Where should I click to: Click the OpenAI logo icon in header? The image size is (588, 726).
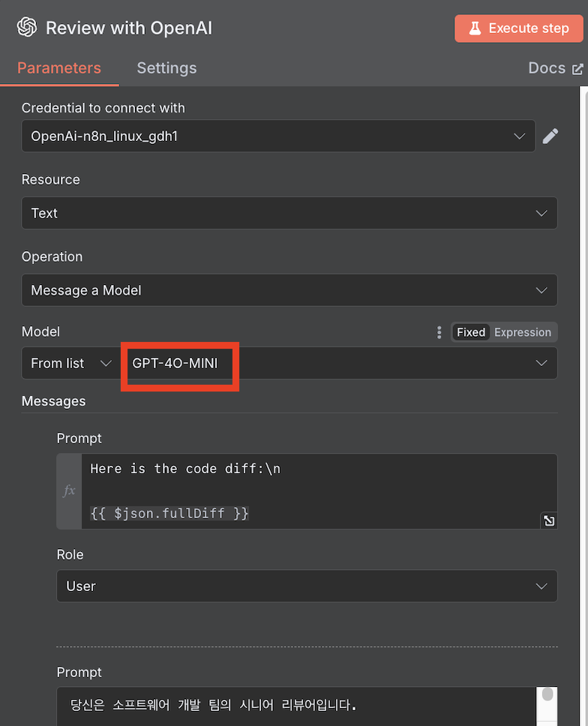click(27, 27)
